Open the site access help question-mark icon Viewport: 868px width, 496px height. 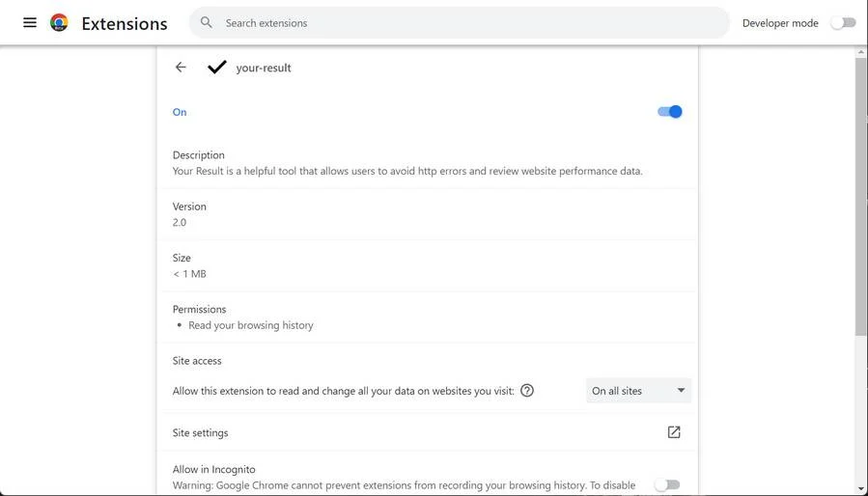527,390
